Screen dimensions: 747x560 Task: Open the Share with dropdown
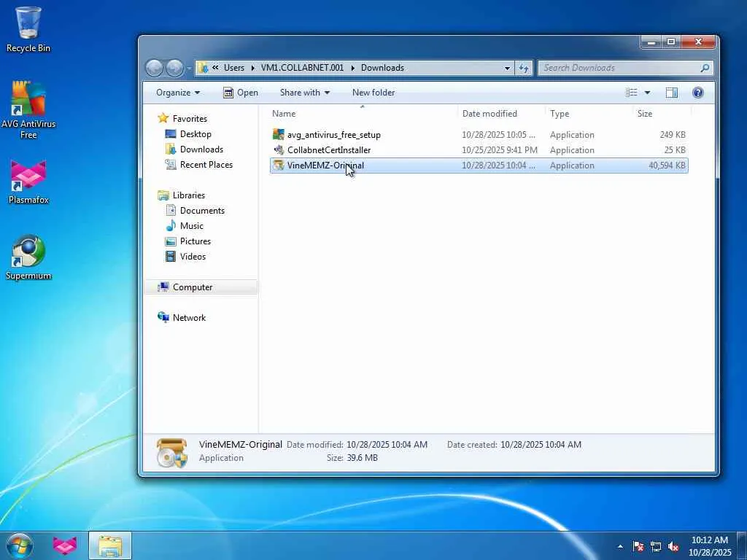point(305,93)
